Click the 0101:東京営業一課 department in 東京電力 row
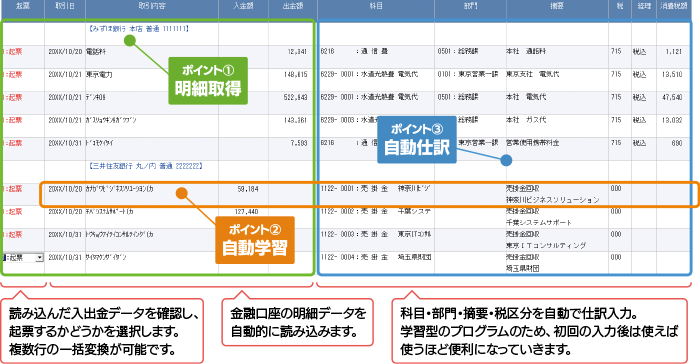The width and height of the screenshot is (700, 364). point(468,75)
